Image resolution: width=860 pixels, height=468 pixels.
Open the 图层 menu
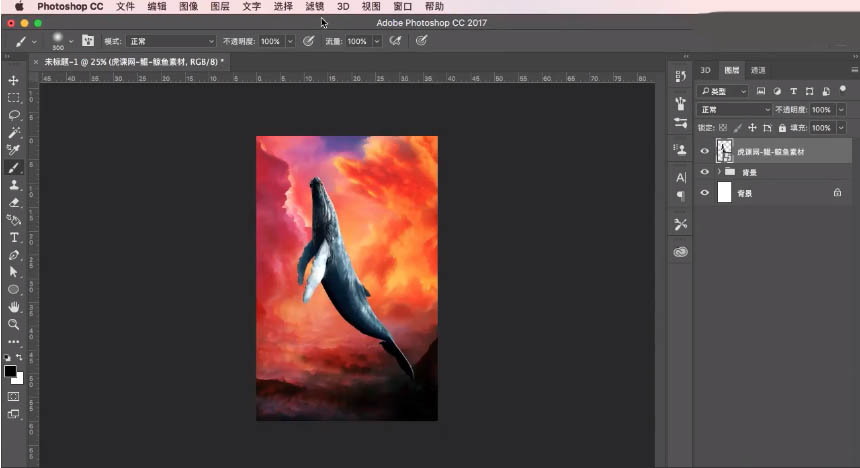click(x=220, y=7)
